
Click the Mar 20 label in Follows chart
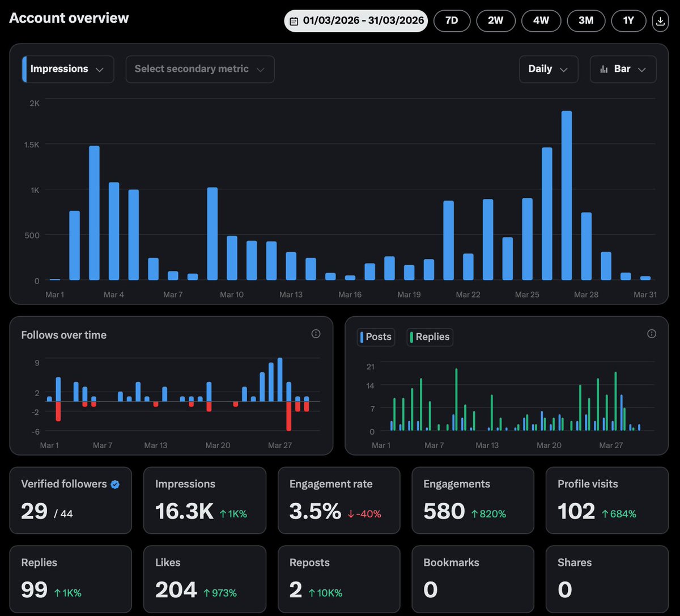(218, 445)
